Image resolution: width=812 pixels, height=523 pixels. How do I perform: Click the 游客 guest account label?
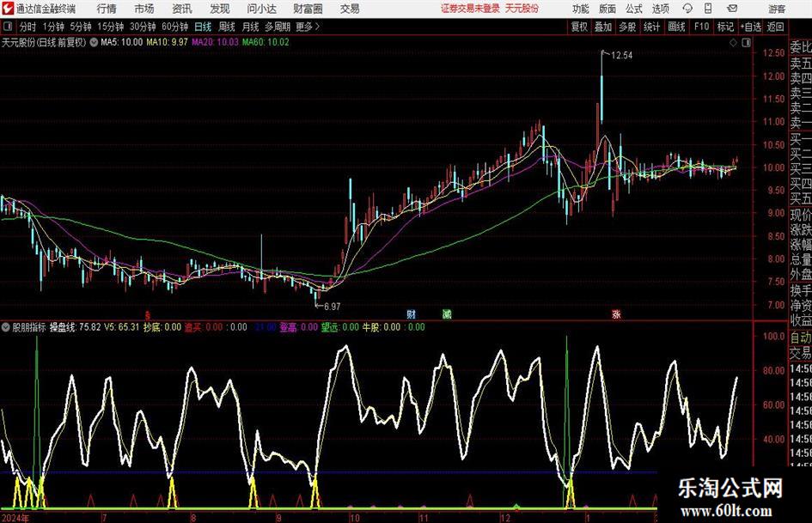tap(777, 9)
